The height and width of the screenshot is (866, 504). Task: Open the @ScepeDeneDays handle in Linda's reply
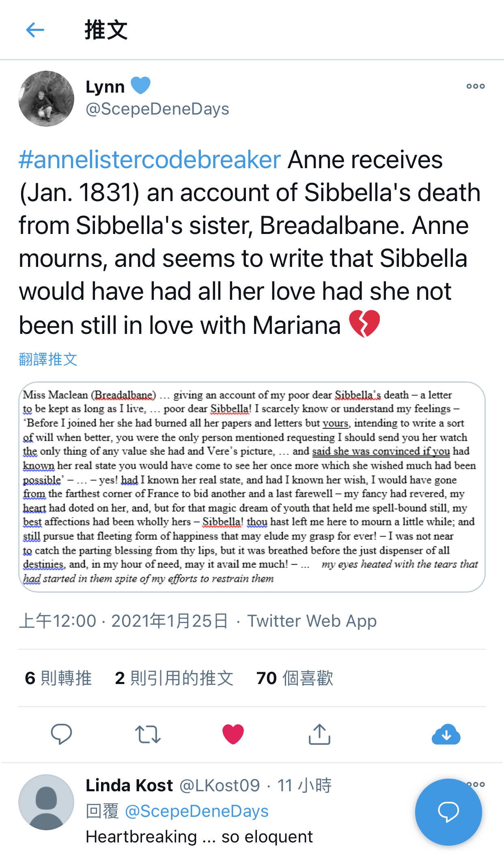pyautogui.click(x=196, y=811)
